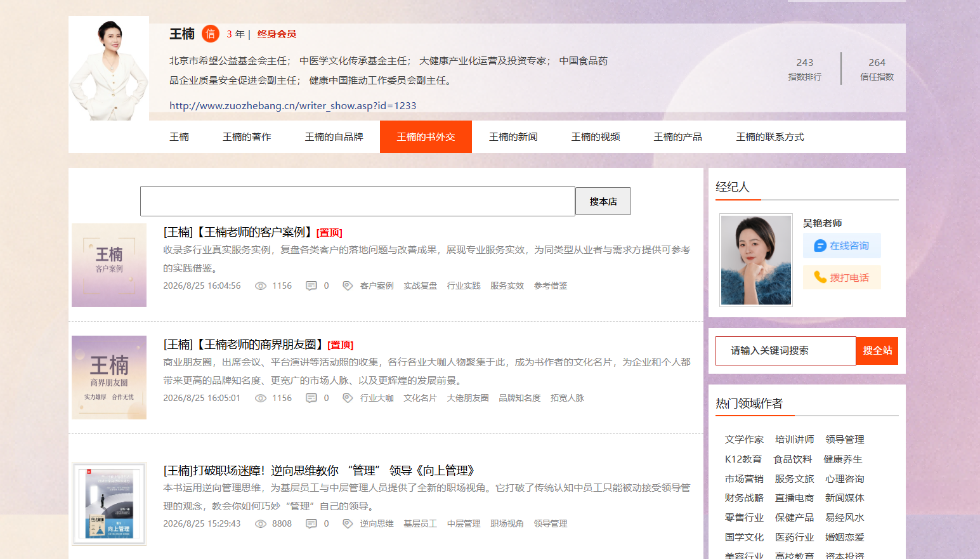Viewport: 980px width, 559px height.
Task: Click the 客户案例 tag
Action: point(377,286)
